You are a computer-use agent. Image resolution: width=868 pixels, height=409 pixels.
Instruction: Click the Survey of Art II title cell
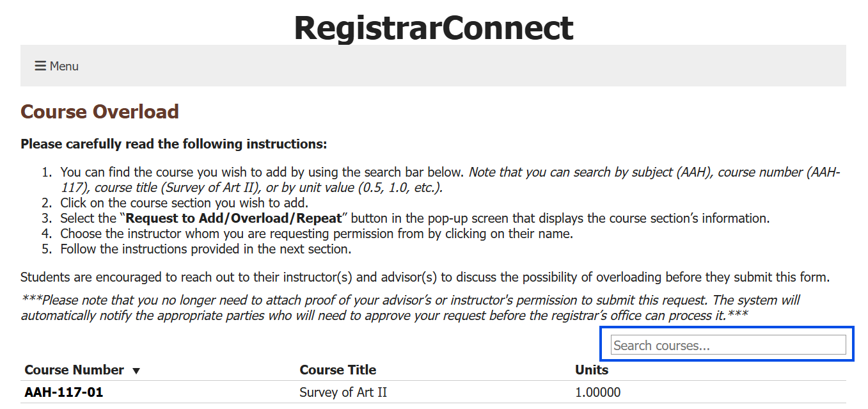pyautogui.click(x=343, y=392)
